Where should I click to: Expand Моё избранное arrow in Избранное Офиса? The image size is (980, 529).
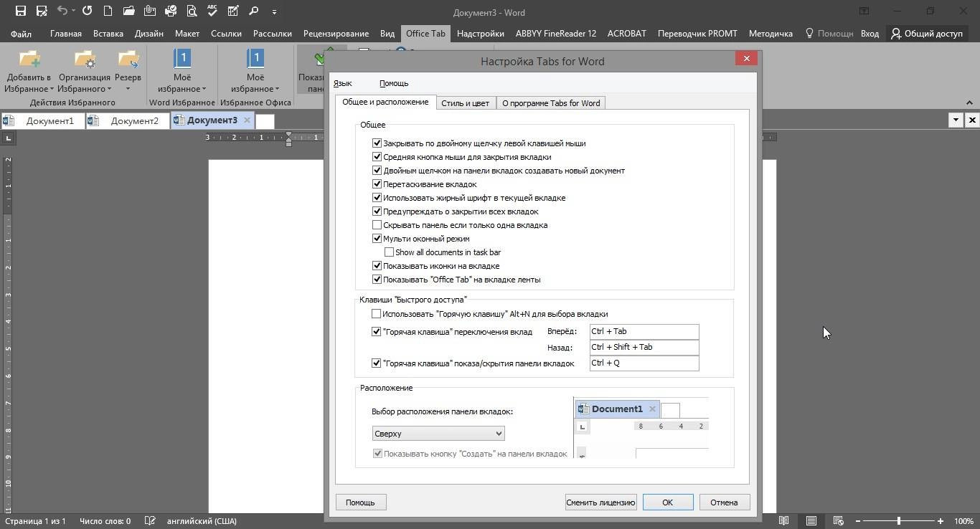277,90
